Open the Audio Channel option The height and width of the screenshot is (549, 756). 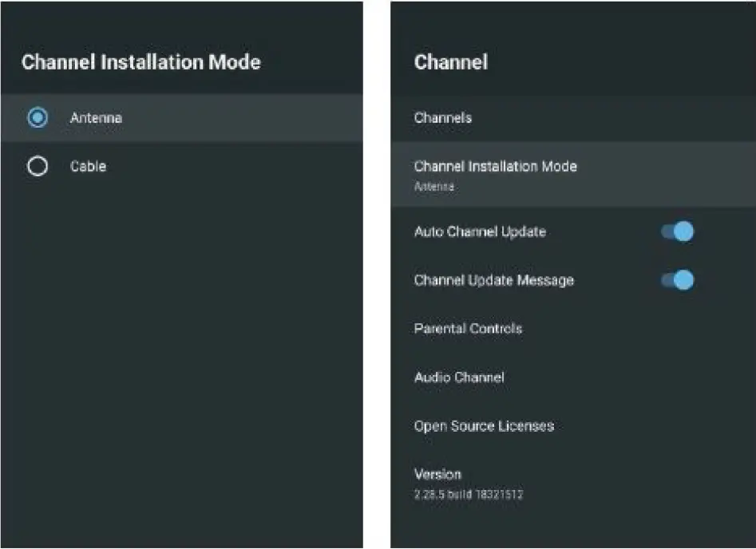coord(459,377)
